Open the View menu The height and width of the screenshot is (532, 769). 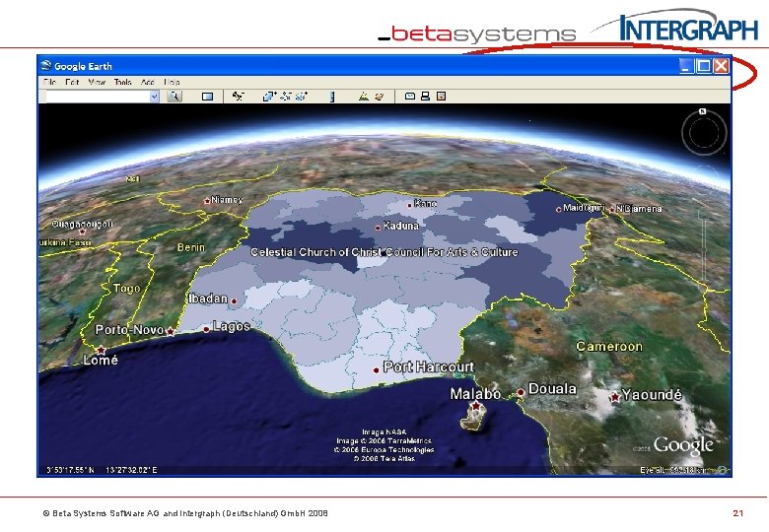[97, 82]
